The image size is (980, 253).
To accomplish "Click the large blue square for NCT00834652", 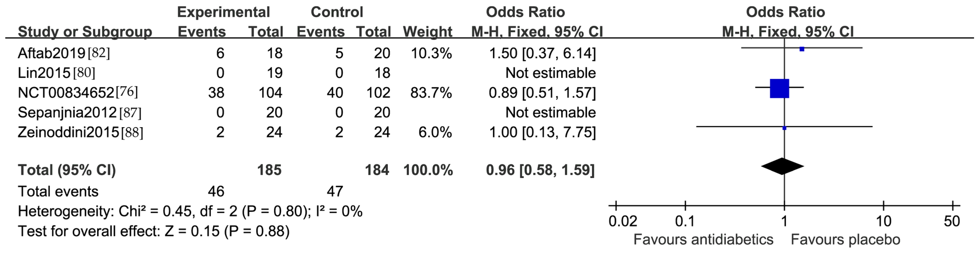I will [x=779, y=89].
